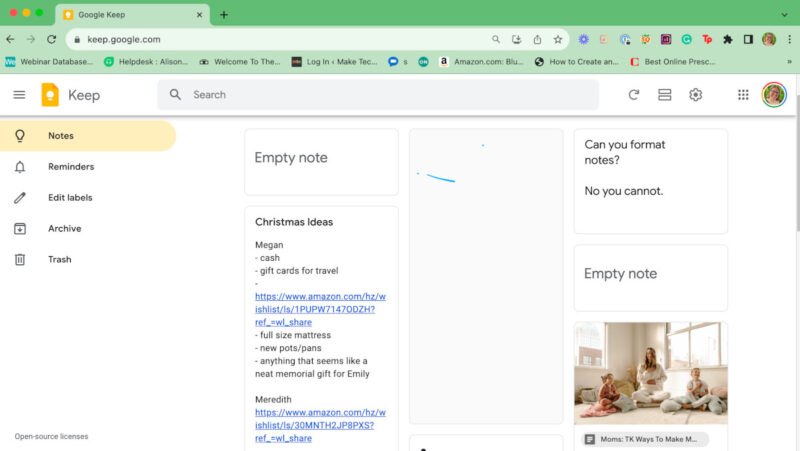This screenshot has width=800, height=451.
Task: Click the 'Moms: TK Ways To Make M...' chip
Action: click(x=645, y=439)
